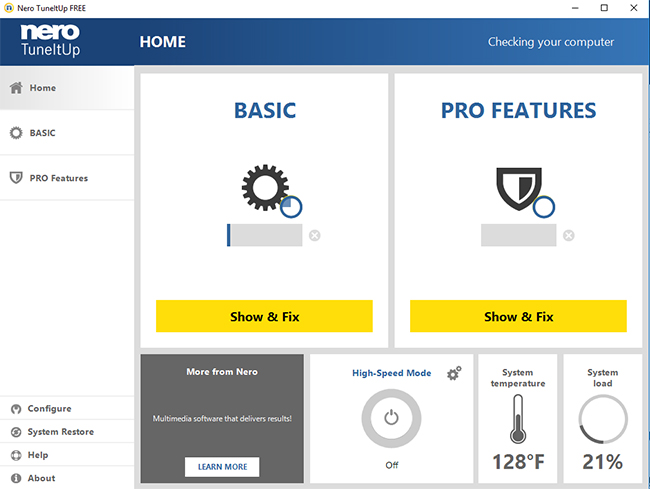The height and width of the screenshot is (489, 650).
Task: Close the Nero TuneItUp window
Action: (x=633, y=8)
